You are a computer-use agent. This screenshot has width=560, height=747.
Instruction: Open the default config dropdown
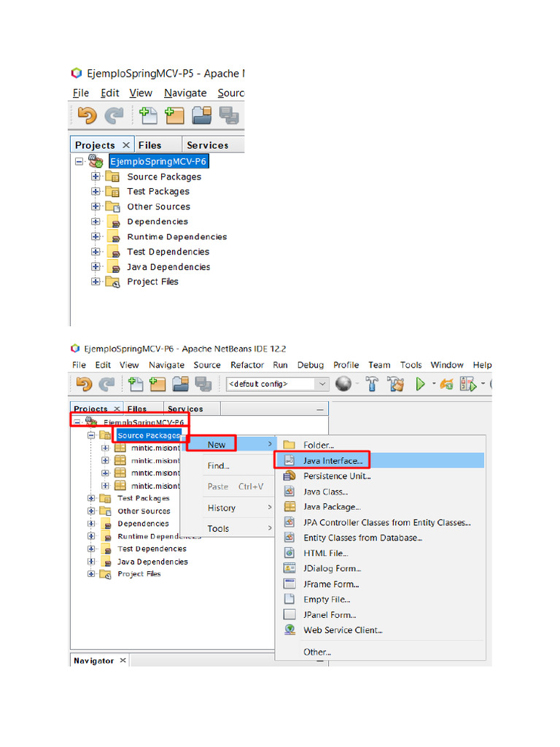point(322,384)
